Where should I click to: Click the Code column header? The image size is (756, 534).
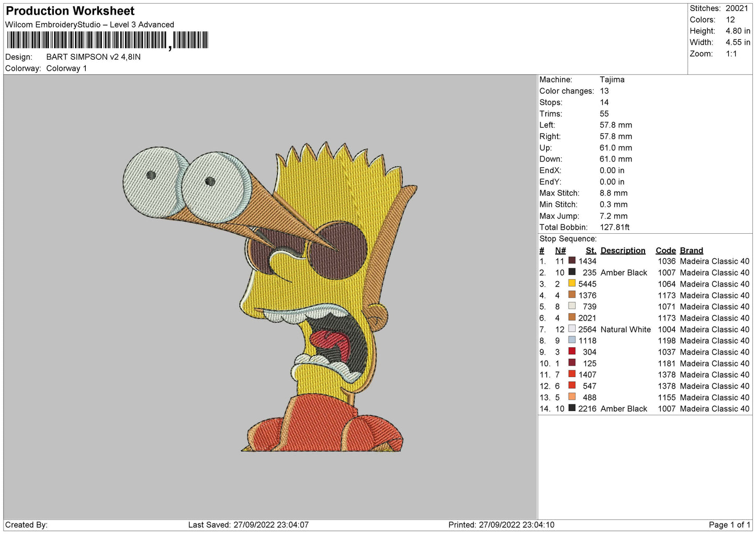665,251
